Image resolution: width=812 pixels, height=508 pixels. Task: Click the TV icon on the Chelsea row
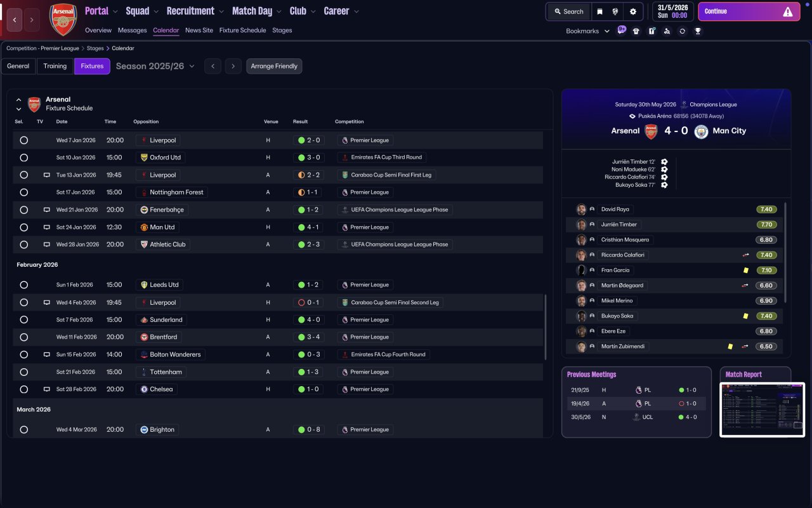coord(46,389)
